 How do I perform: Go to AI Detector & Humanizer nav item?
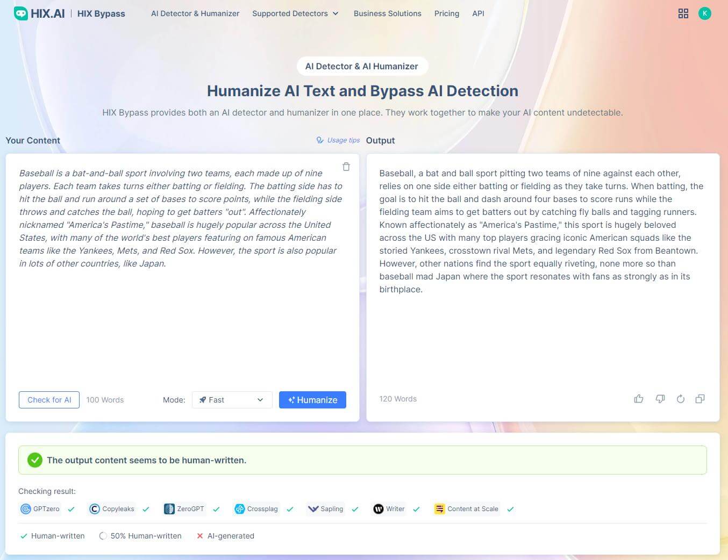point(195,13)
